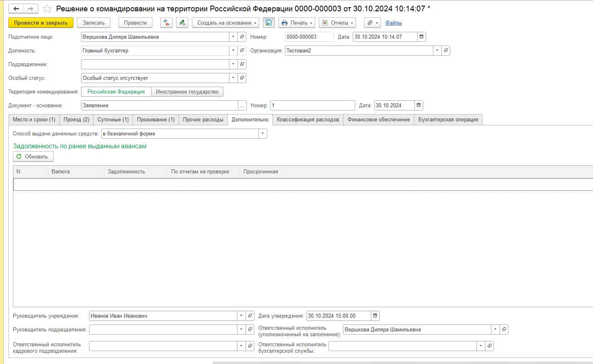Switch to the Проживание (1) tab

(156, 119)
